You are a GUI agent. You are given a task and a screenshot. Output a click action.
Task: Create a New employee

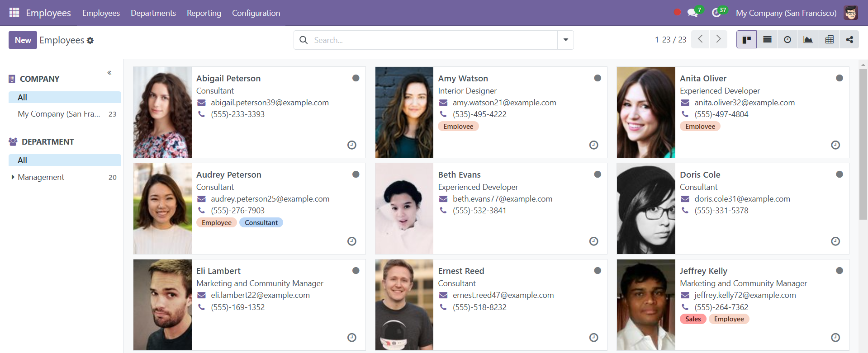point(23,40)
